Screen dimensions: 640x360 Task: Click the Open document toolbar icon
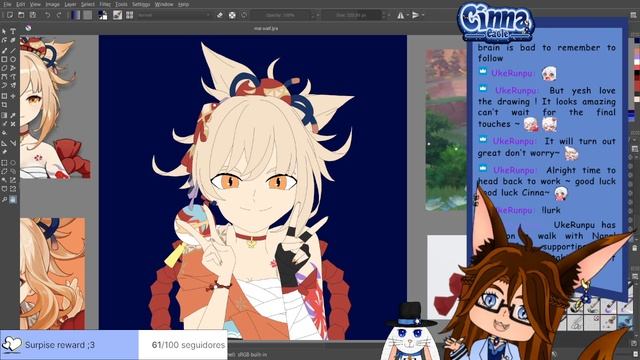(21, 15)
